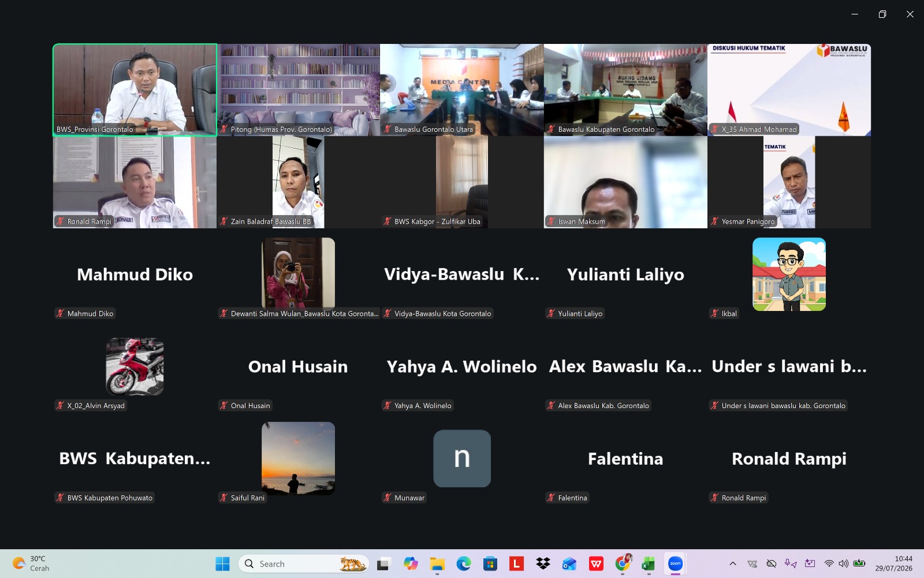Open the clock and date flyout

[x=893, y=564]
